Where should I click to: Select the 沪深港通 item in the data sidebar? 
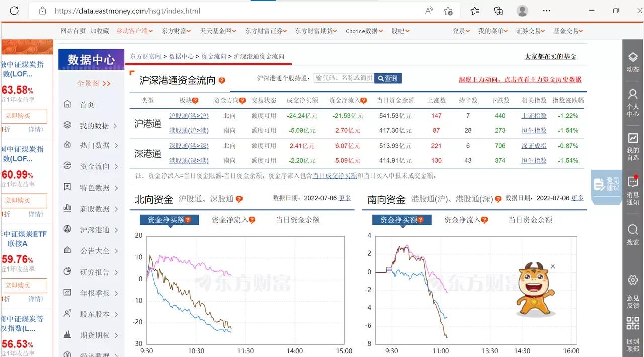pos(94,230)
